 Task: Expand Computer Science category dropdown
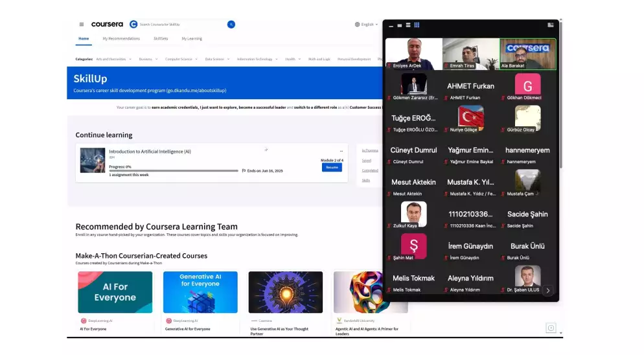click(181, 59)
